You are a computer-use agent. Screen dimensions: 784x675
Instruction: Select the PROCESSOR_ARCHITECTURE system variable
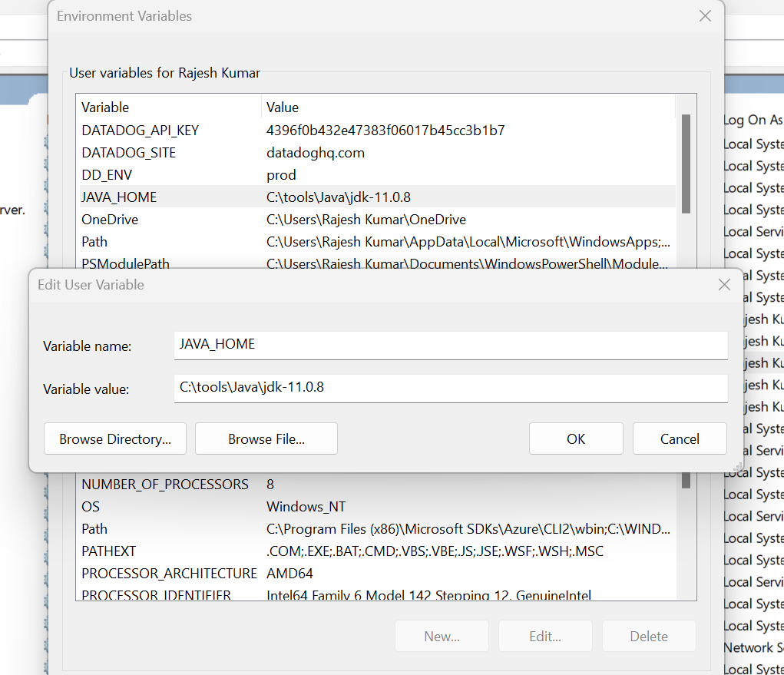(169, 574)
